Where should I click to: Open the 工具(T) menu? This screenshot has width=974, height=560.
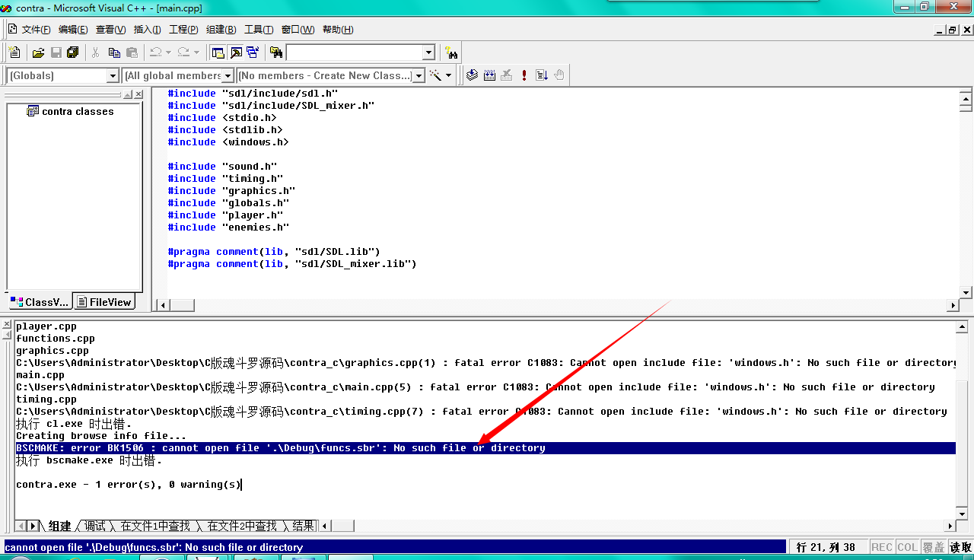click(x=259, y=29)
